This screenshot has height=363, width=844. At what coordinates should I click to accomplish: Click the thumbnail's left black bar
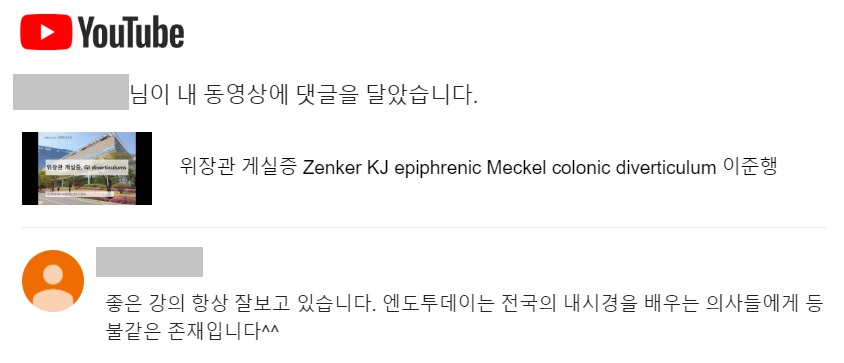[30, 168]
